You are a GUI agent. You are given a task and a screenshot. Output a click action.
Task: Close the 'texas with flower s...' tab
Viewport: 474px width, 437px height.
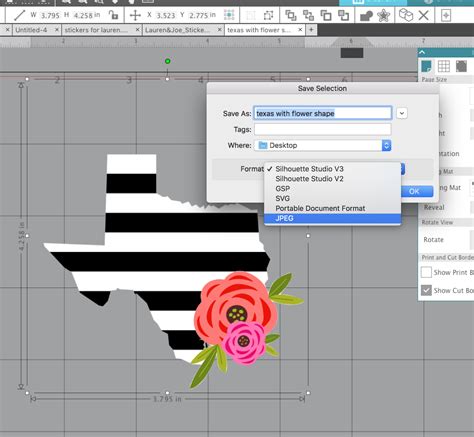click(x=300, y=30)
